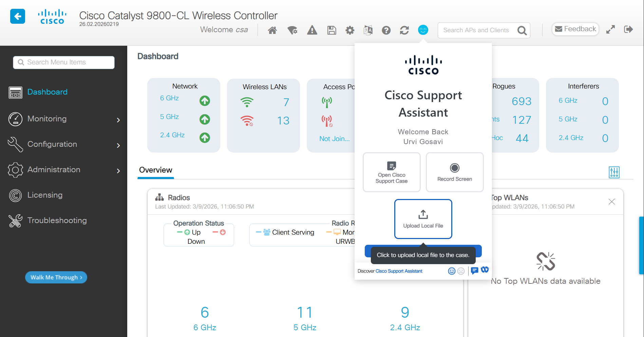This screenshot has width=644, height=337.
Task: Click the Save configuration floppy disk icon
Action: coord(332,31)
